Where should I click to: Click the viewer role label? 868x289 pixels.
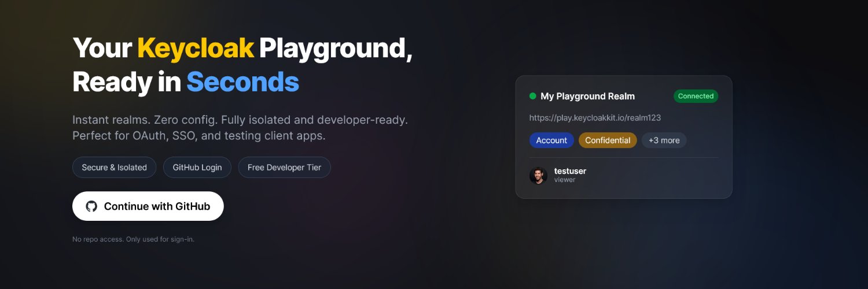tap(565, 180)
